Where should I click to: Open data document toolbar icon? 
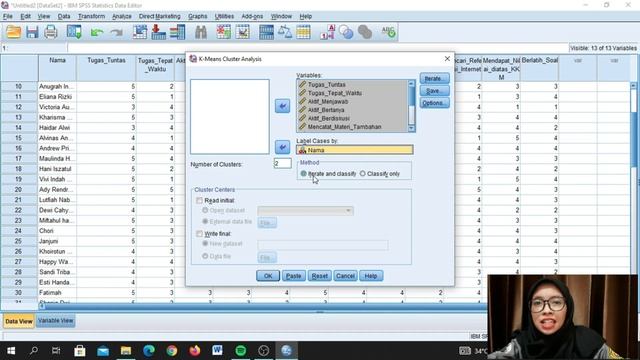[13, 32]
